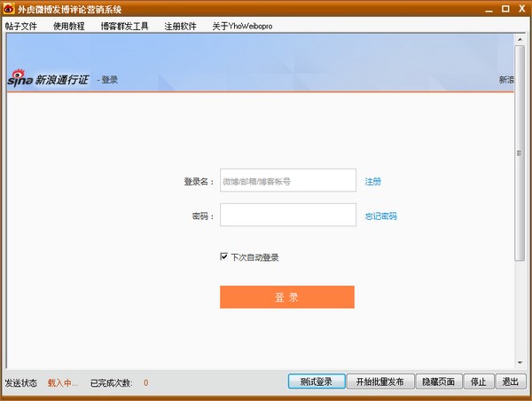Click the vertical scrollbar thumb
Viewport: 532px width, 401px height.
pyautogui.click(x=520, y=153)
